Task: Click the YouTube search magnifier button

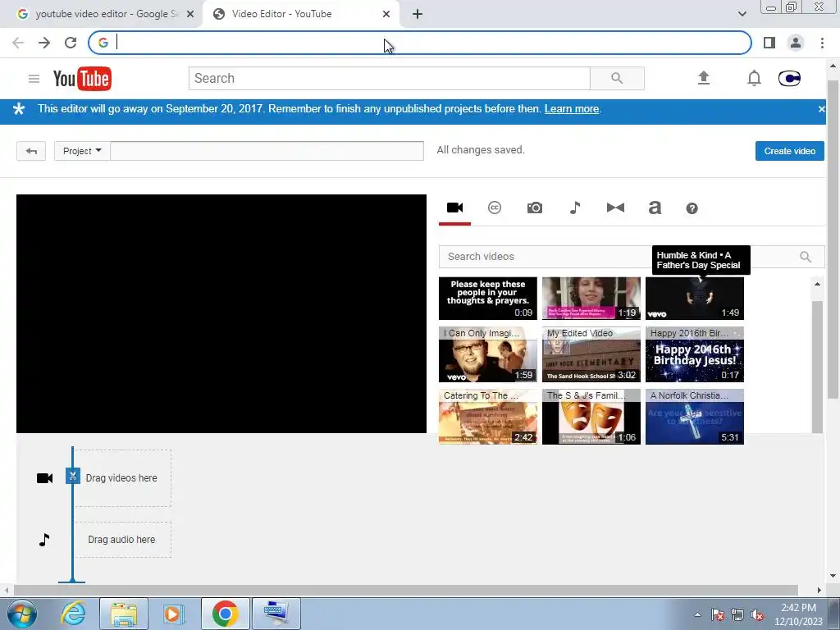Action: pyautogui.click(x=617, y=78)
